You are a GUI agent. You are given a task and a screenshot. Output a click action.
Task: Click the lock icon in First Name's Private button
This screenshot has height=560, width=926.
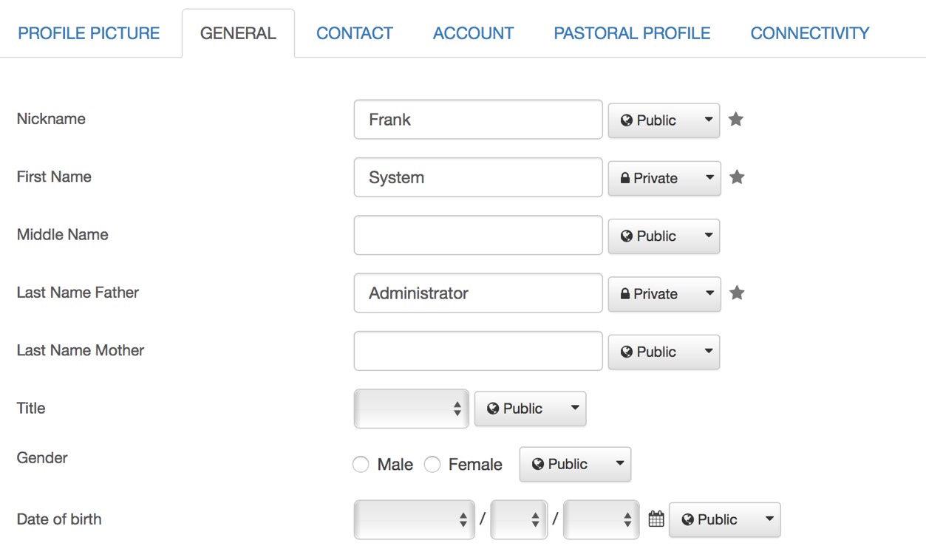click(625, 178)
